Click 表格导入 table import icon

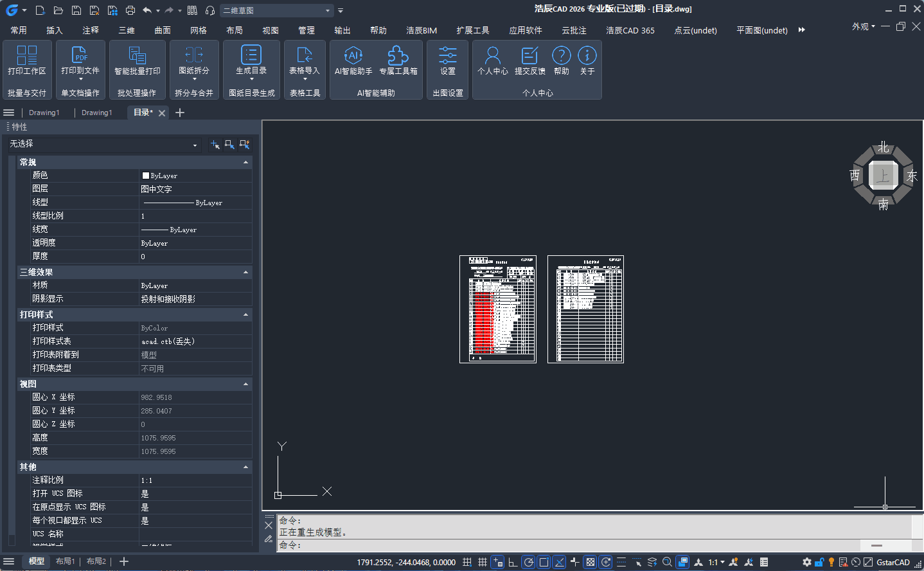click(305, 55)
